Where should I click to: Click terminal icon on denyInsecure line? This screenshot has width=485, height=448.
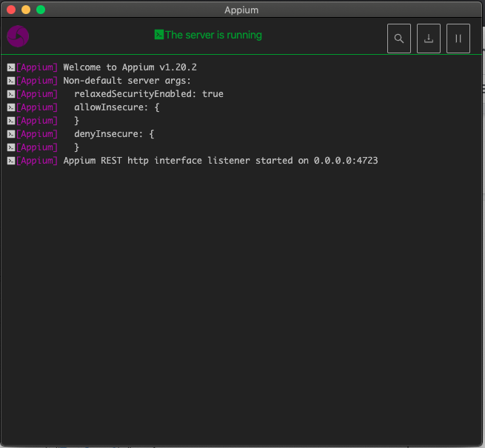point(11,134)
